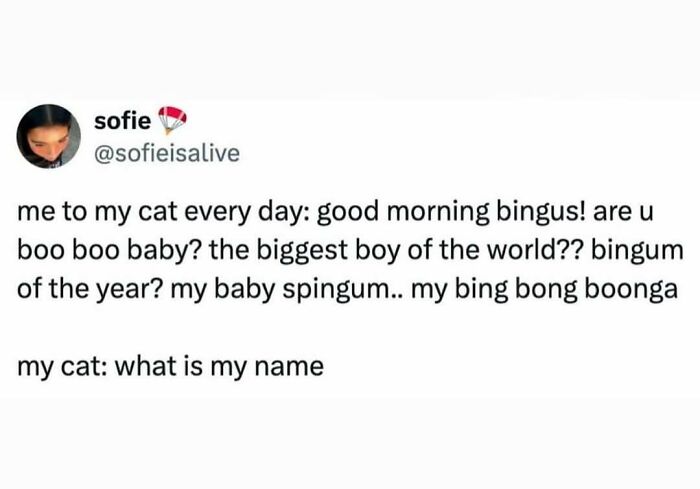Open the @sofieisalive handle link
The image size is (700, 489).
pos(167,153)
